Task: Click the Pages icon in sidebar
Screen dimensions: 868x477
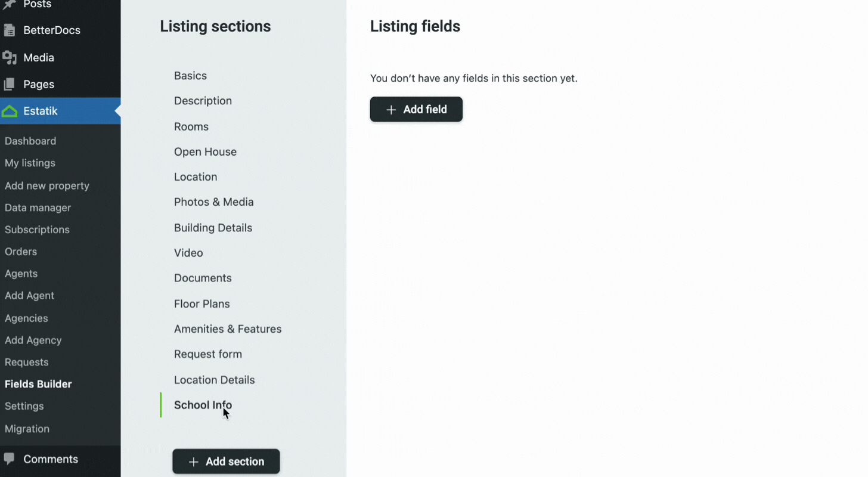Action: 10,85
